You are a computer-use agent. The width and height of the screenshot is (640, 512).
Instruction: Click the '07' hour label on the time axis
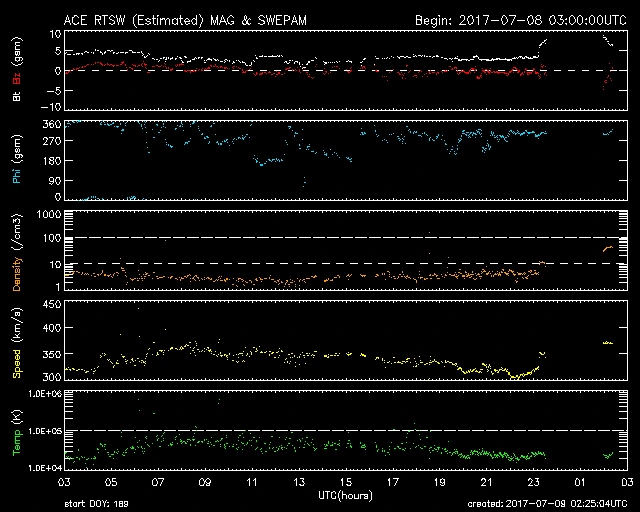(x=158, y=483)
